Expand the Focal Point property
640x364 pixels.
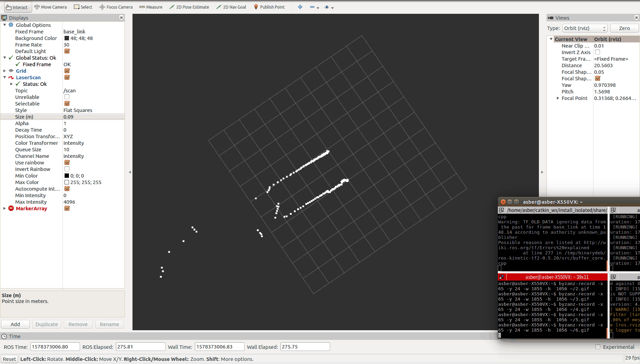(x=558, y=98)
